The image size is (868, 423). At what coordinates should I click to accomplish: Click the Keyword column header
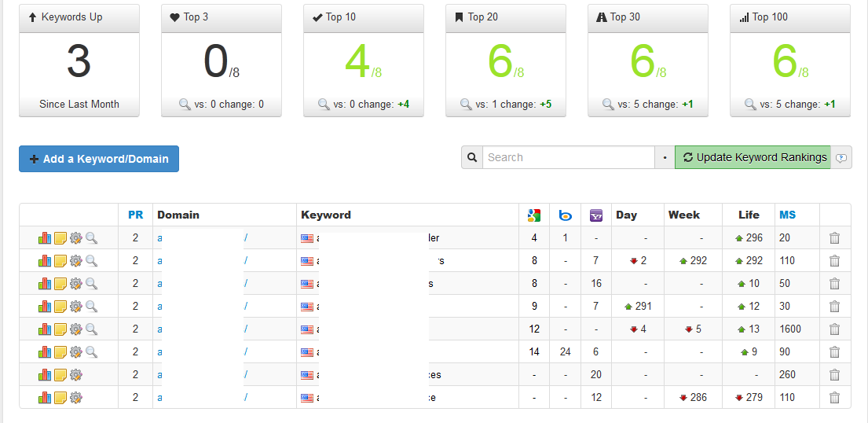(325, 215)
